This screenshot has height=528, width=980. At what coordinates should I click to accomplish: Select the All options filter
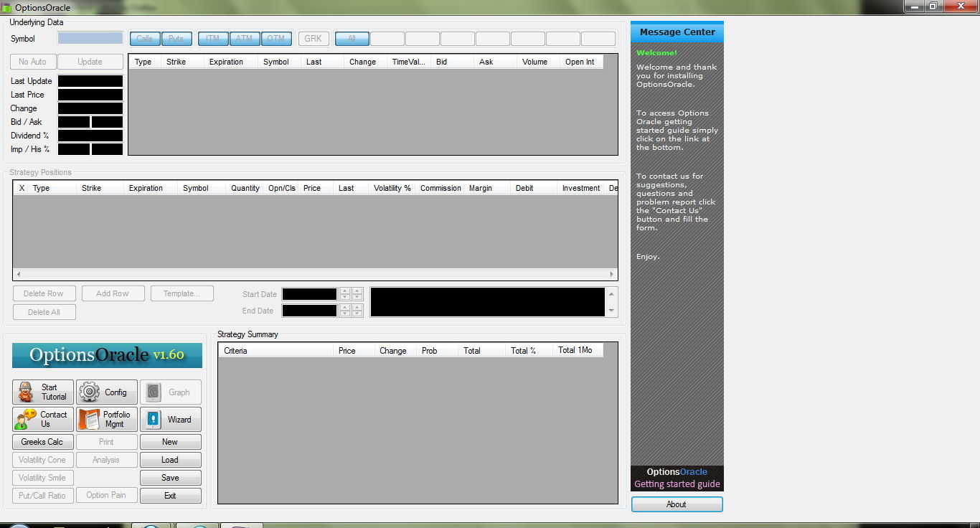click(352, 38)
